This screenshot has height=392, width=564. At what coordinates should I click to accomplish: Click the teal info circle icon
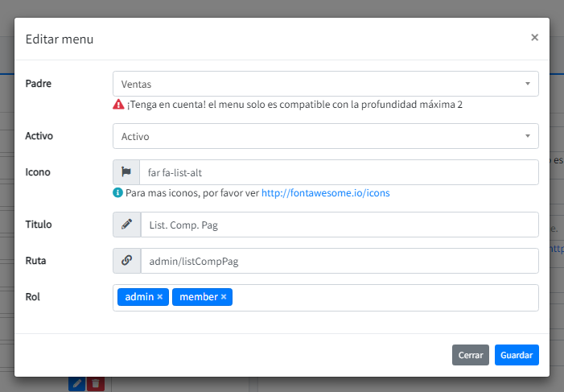118,193
